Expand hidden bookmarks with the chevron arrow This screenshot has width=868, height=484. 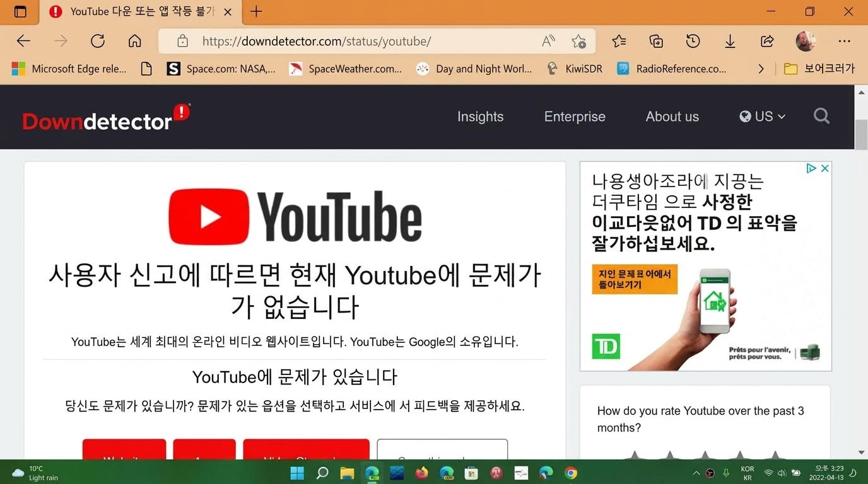click(761, 69)
